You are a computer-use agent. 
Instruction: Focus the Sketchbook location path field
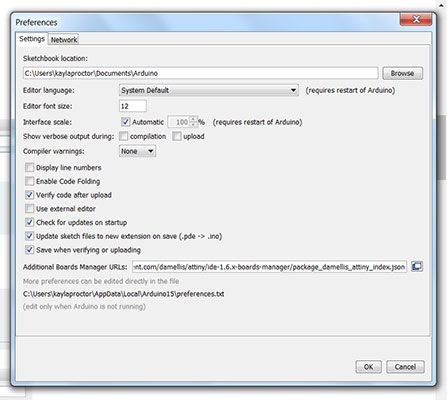coord(201,73)
